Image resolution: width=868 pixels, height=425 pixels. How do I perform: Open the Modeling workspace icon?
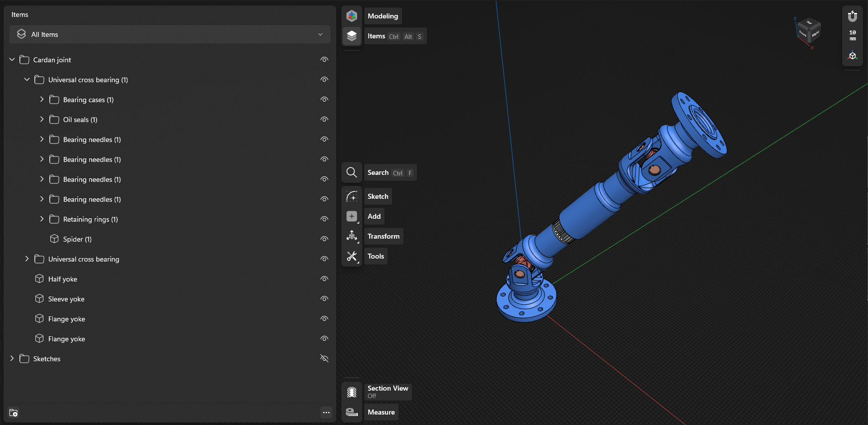pyautogui.click(x=352, y=16)
